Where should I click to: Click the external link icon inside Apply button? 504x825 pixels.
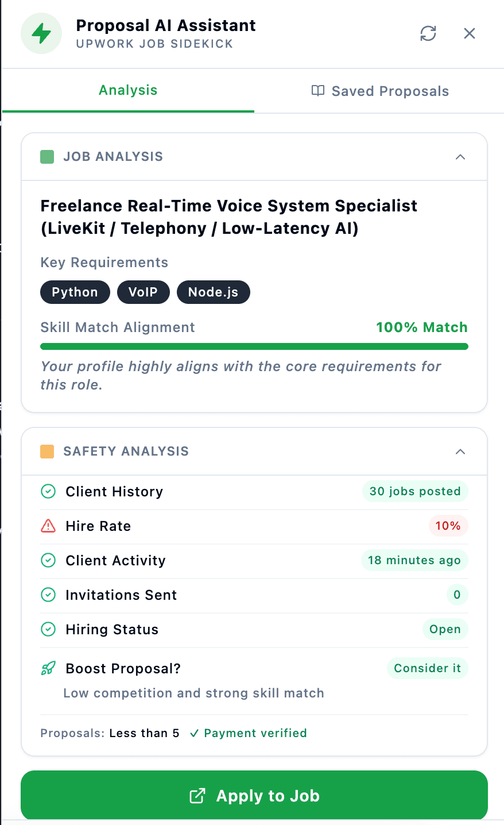(197, 796)
